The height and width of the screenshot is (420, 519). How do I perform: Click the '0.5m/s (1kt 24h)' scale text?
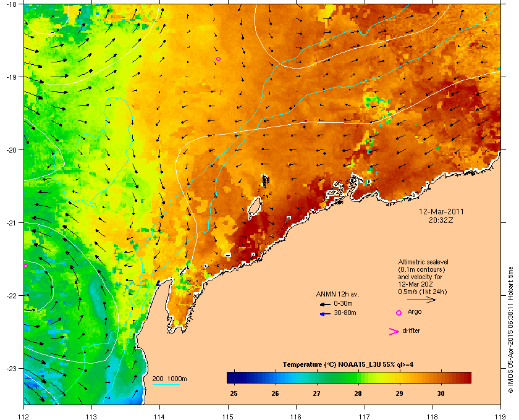tap(423, 292)
